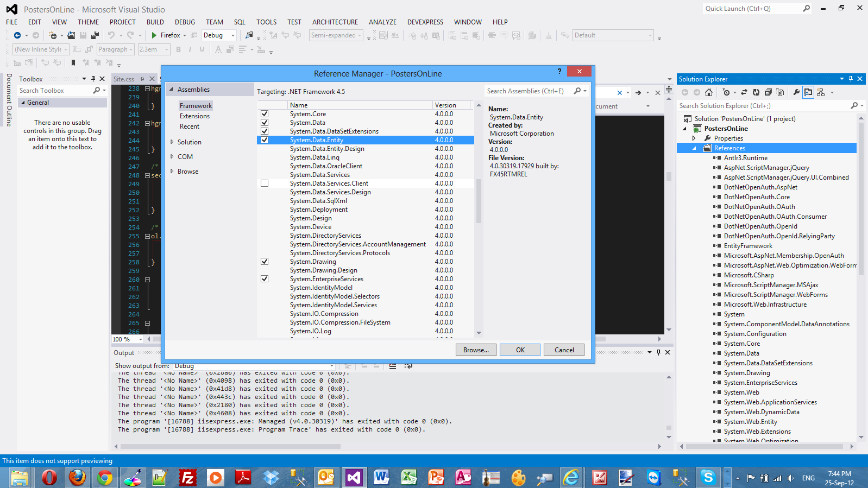This screenshot has width=868, height=488.
Task: Uncheck the System.Data assembly checkbox
Action: coord(265,123)
